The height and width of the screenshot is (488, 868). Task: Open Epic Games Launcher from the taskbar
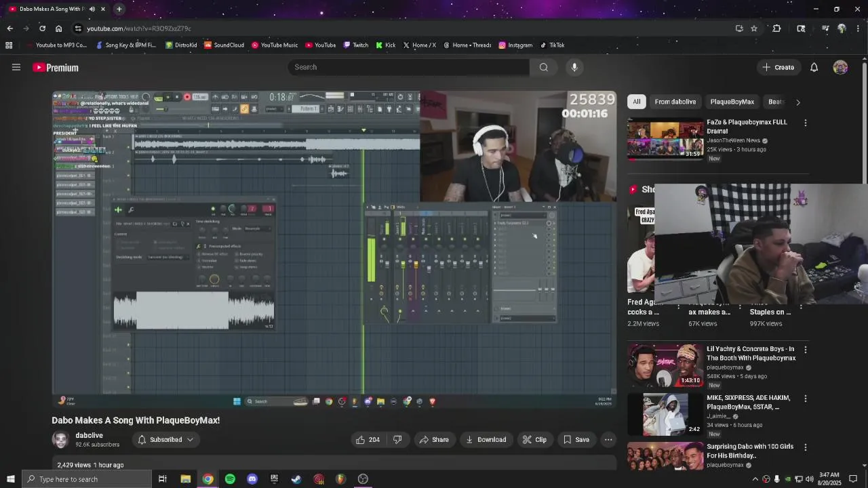point(274,479)
